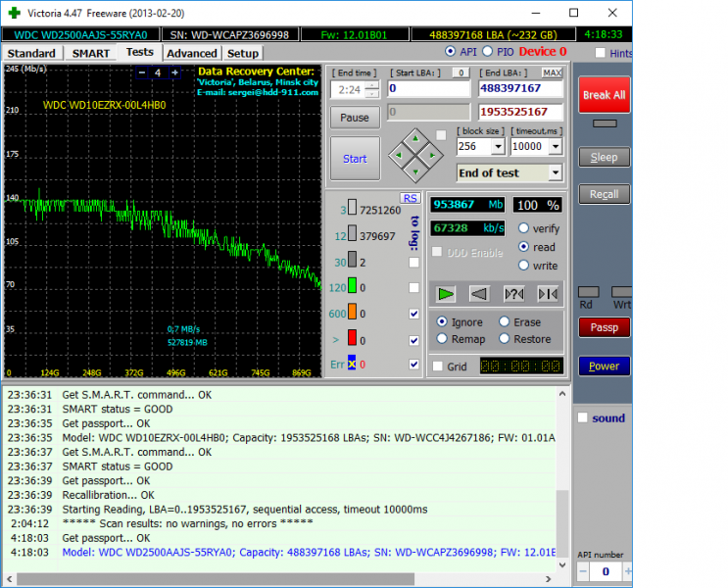Enable the Grid checkbox
This screenshot has height=588, width=728.
[x=437, y=367]
